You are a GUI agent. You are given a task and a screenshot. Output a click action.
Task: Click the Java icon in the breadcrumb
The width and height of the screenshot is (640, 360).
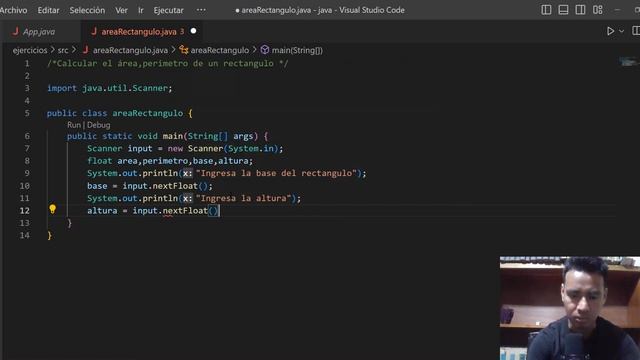(x=85, y=50)
